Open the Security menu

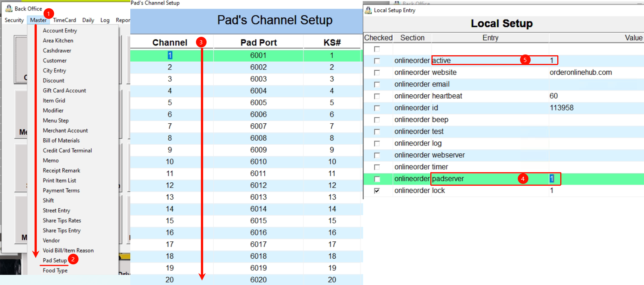pyautogui.click(x=14, y=20)
